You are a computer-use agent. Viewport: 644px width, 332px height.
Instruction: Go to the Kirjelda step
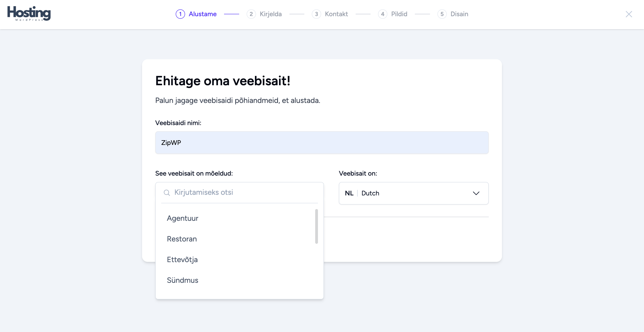[270, 14]
